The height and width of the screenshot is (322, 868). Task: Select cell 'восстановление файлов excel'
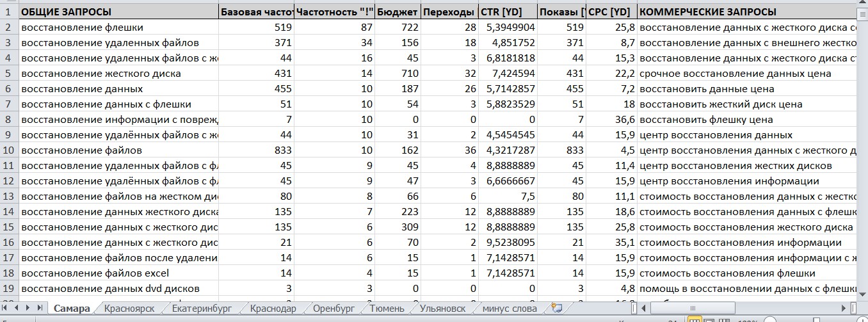point(118,273)
